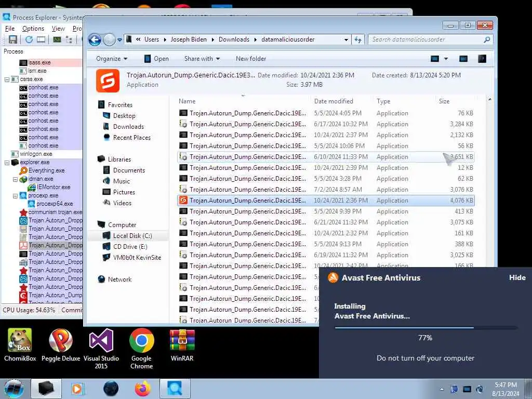Image resolution: width=532 pixels, height=399 pixels.
Task: Open the Windows Start button
Action: (x=14, y=389)
